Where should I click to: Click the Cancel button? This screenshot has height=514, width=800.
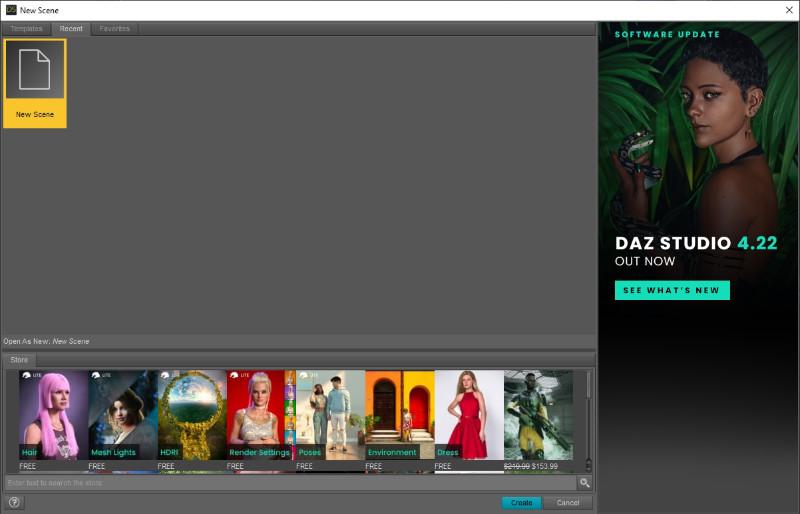tap(568, 503)
